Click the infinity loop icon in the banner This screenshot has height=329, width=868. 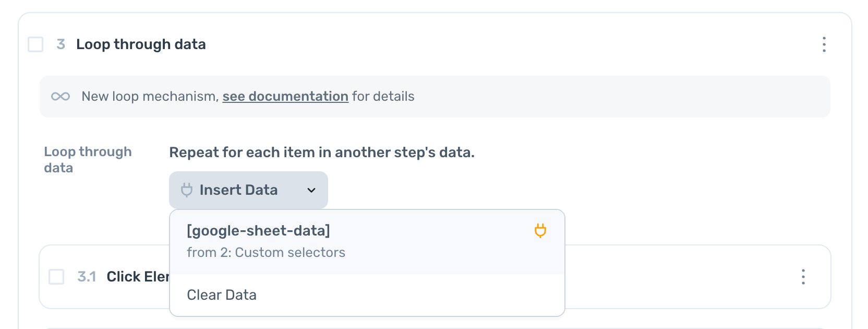click(x=61, y=97)
